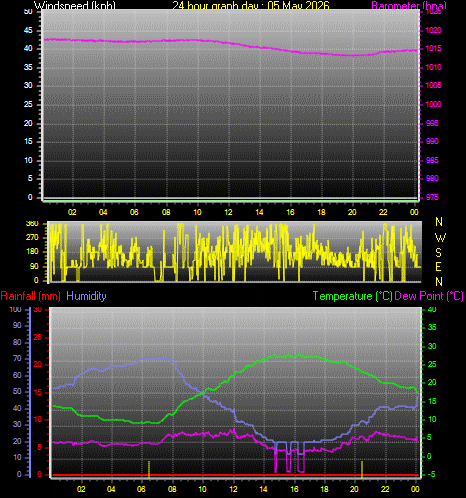Click the 24 hour graph day date title
This screenshot has width=466, height=498.
tap(251, 5)
